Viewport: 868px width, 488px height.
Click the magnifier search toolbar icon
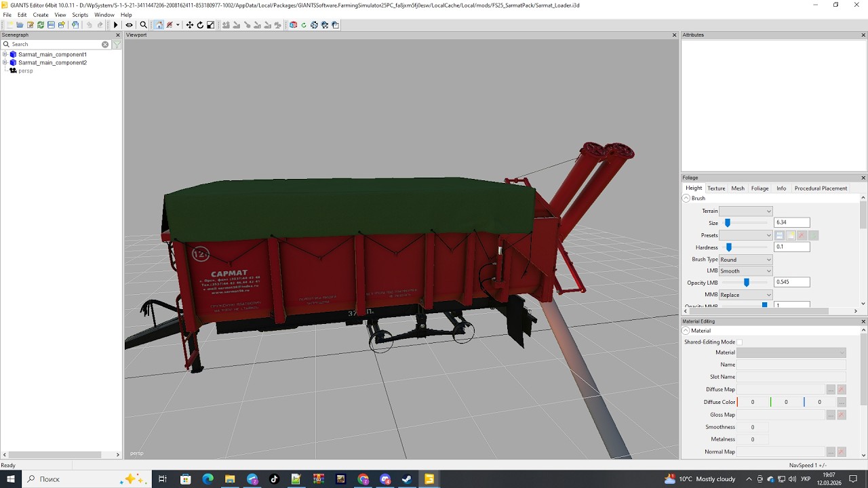tap(143, 25)
